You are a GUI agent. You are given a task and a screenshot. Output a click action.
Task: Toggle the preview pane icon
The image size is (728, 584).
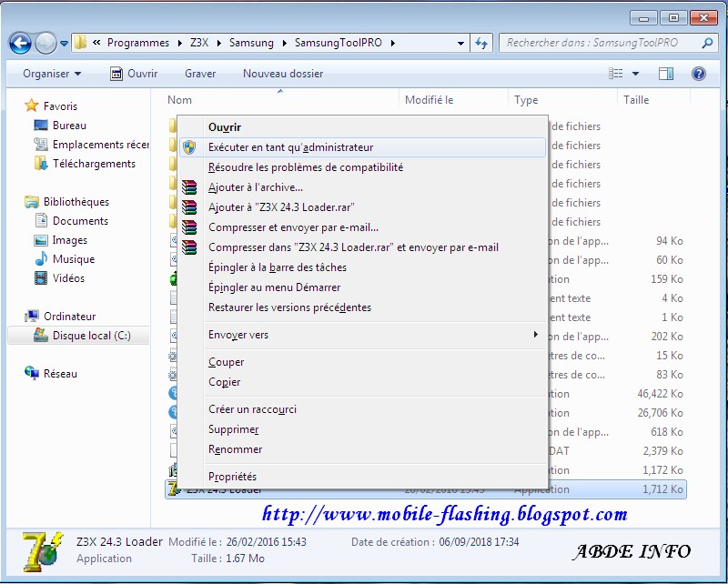click(666, 74)
